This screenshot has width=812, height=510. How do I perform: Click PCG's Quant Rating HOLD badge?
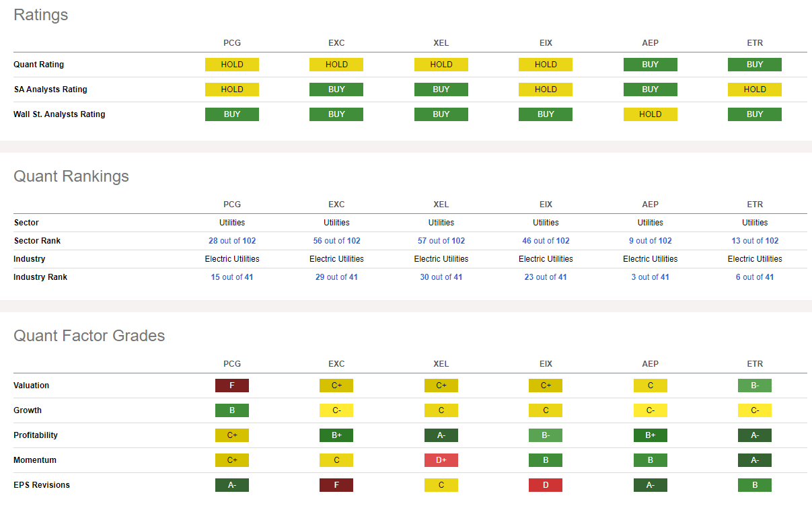pos(232,65)
